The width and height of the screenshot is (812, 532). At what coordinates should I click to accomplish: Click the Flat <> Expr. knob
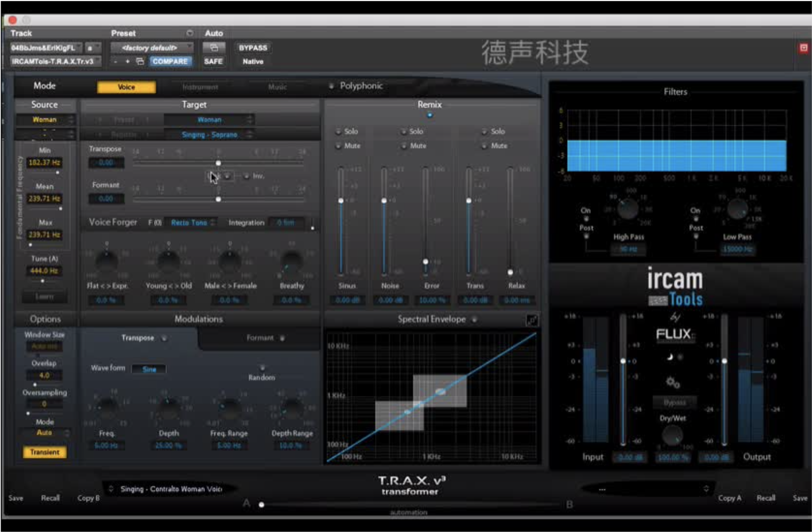(107, 261)
